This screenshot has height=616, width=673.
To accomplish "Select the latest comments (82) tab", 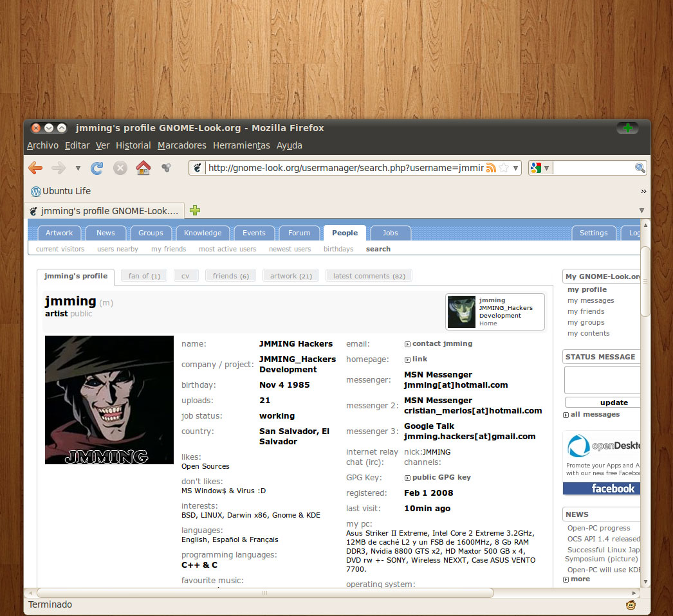I will click(x=369, y=276).
